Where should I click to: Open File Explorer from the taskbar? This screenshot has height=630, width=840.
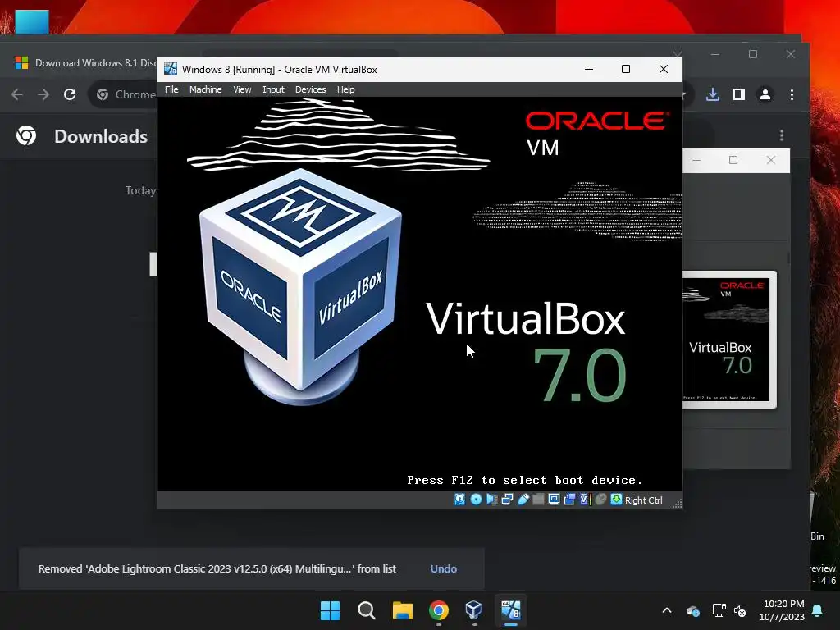(x=402, y=610)
